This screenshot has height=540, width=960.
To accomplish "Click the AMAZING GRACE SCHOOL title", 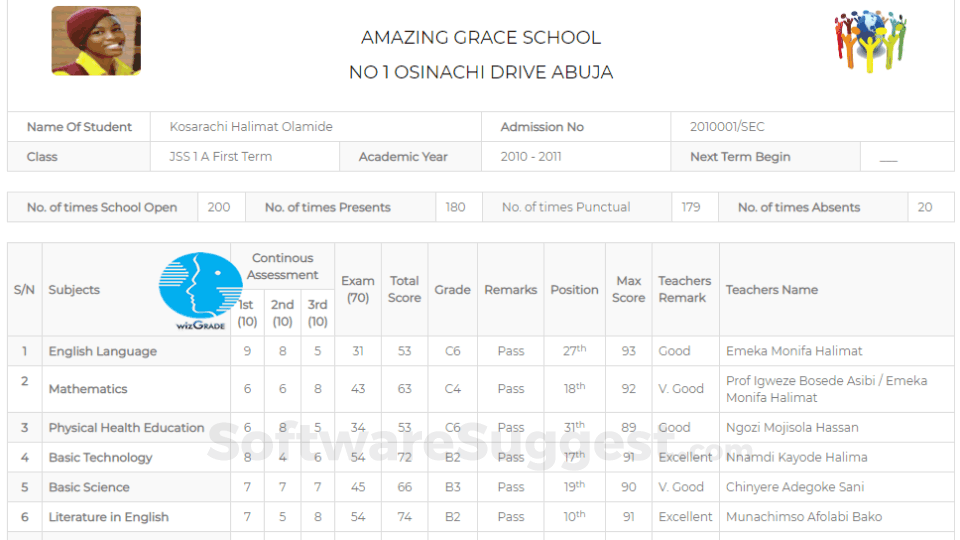I will [x=481, y=37].
